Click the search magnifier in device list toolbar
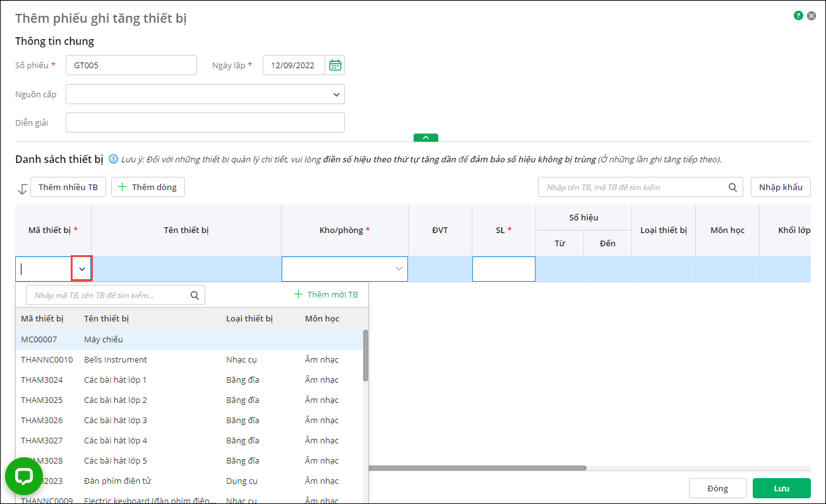The width and height of the screenshot is (826, 504). [x=733, y=188]
